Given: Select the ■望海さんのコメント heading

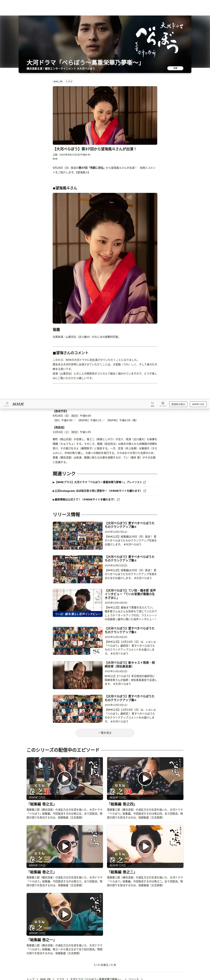Looking at the screenshot, I should coord(70,353).
